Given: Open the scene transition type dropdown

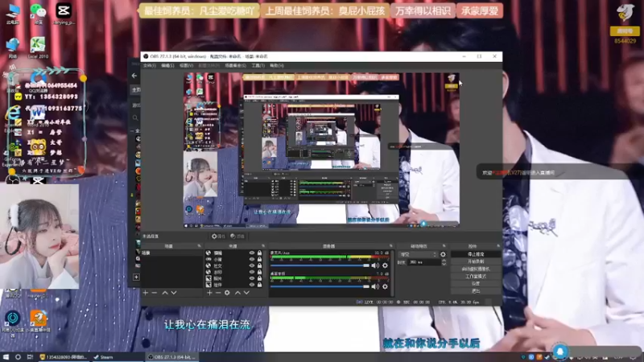Looking at the screenshot, I should point(418,254).
